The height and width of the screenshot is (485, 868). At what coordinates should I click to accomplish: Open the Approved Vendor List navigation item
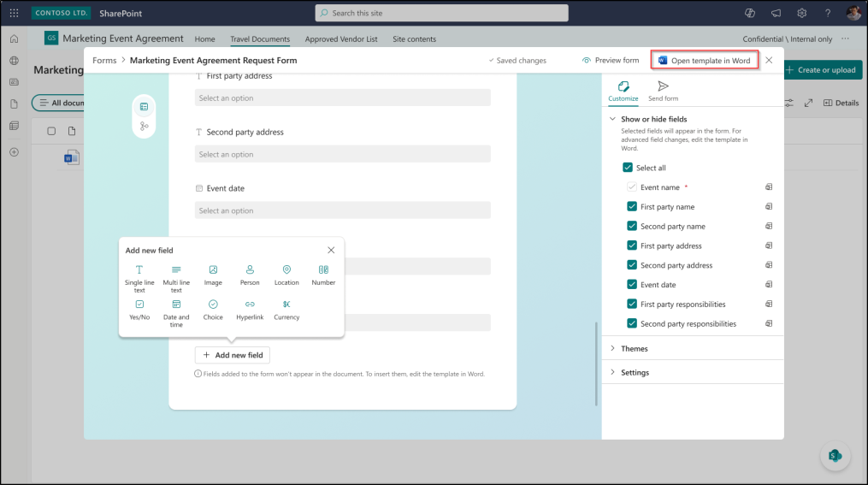(x=341, y=39)
